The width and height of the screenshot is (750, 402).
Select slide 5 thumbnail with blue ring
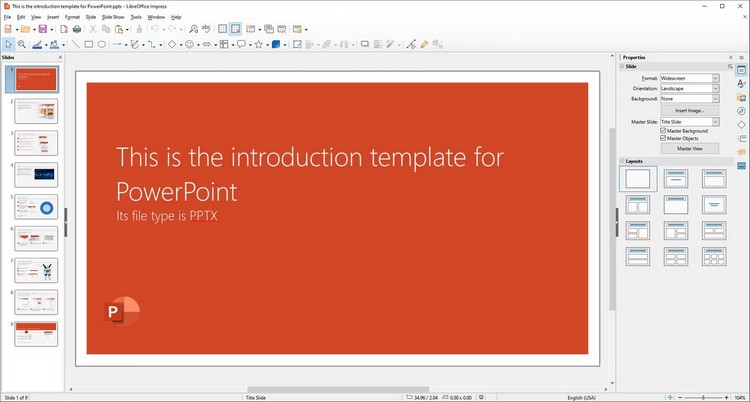pos(36,207)
